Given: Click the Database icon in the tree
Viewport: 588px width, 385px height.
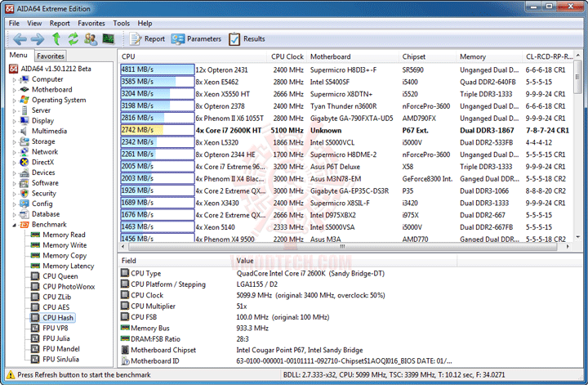Looking at the screenshot, I should coord(24,214).
